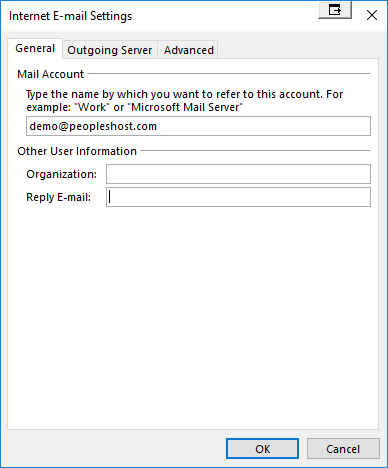
Task: Close the dialog with the X button
Action: coord(372,15)
